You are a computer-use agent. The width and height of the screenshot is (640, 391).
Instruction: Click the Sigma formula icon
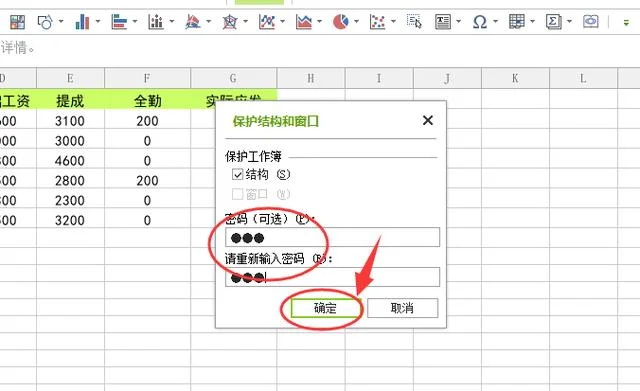[x=553, y=22]
